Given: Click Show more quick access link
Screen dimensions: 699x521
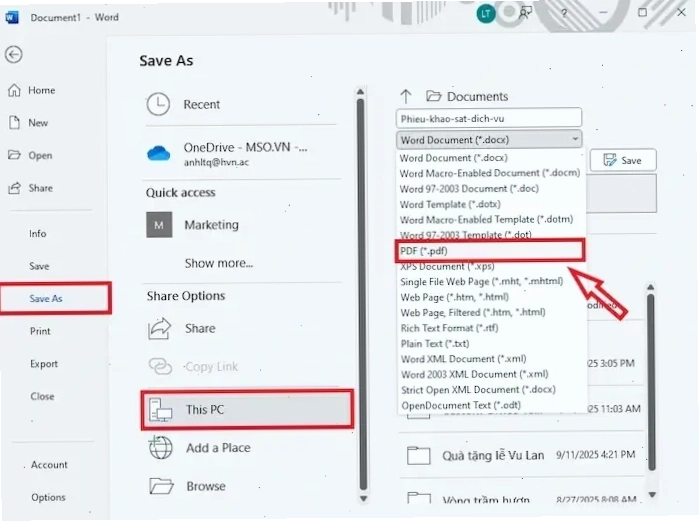Looking at the screenshot, I should point(219,263).
